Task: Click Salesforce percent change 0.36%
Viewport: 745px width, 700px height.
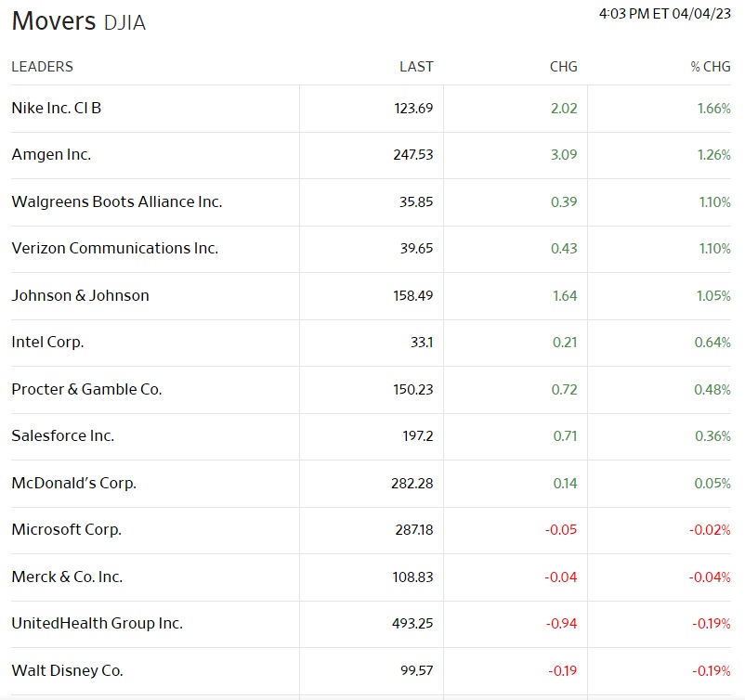Action: click(712, 436)
